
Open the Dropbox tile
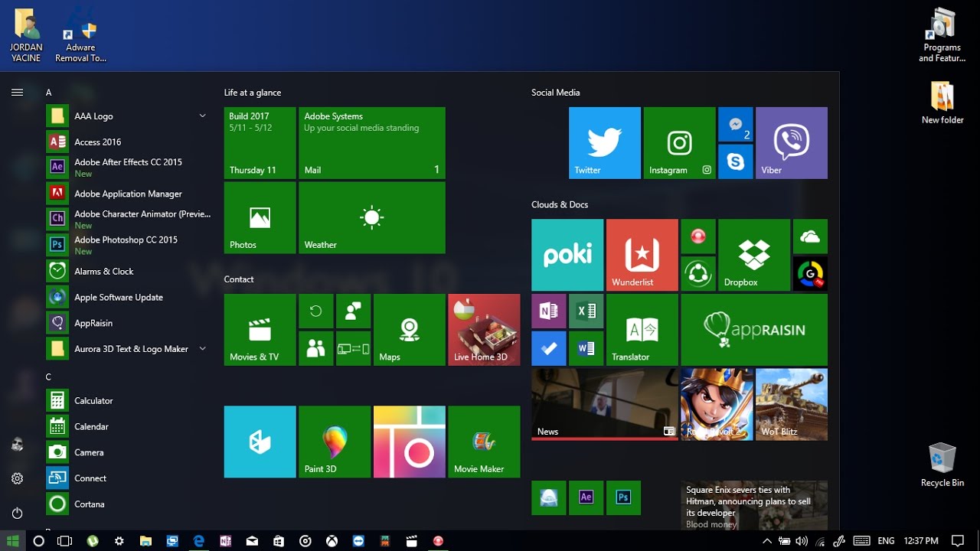pos(754,255)
